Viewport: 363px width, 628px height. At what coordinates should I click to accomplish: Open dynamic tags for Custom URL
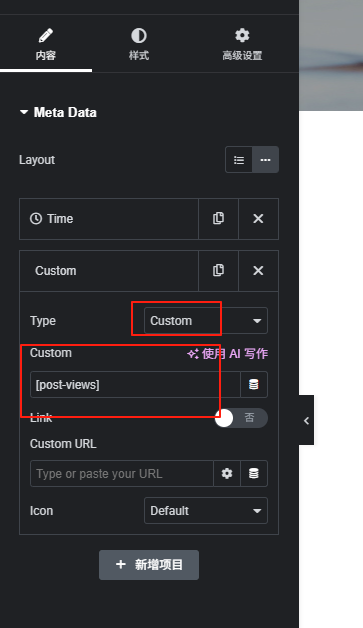pyautogui.click(x=254, y=473)
